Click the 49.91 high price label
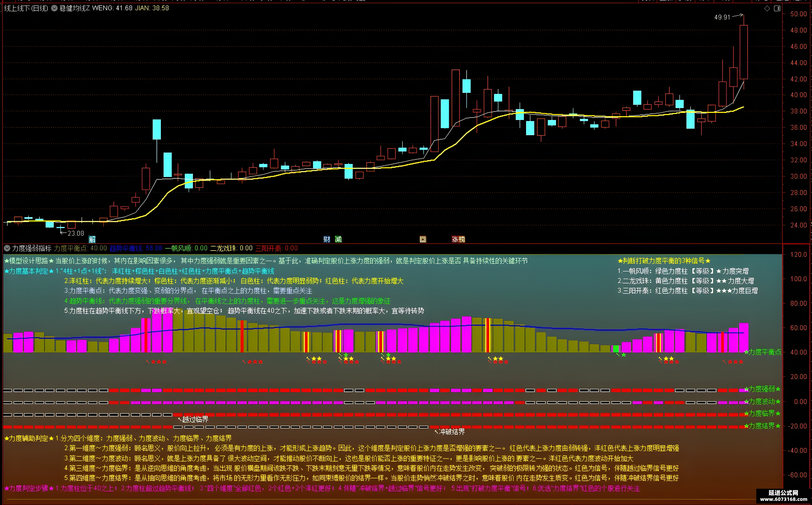812x505 pixels. point(722,17)
